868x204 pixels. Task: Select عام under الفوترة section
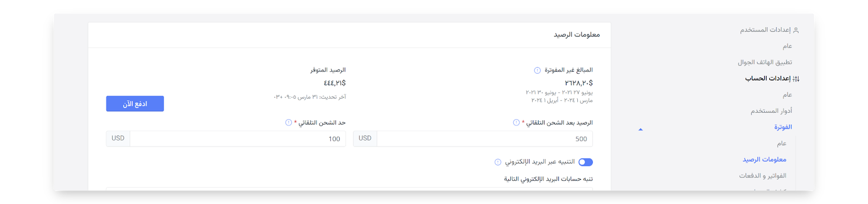781,144
